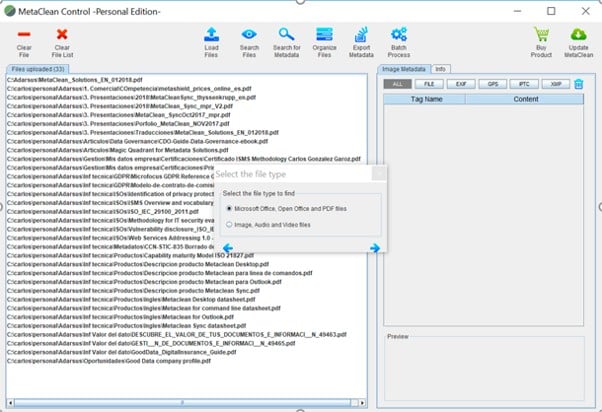Click the Export Metadata icon
Screen dimensions: 602x412
point(362,34)
